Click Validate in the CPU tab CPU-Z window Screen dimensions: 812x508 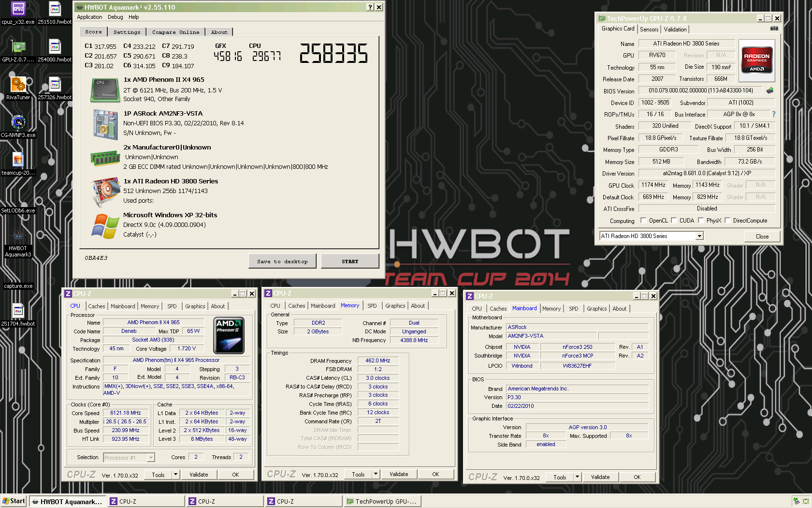pos(199,475)
